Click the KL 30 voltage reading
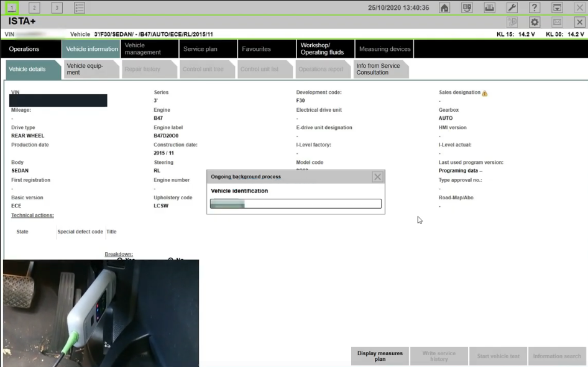 tap(565, 34)
